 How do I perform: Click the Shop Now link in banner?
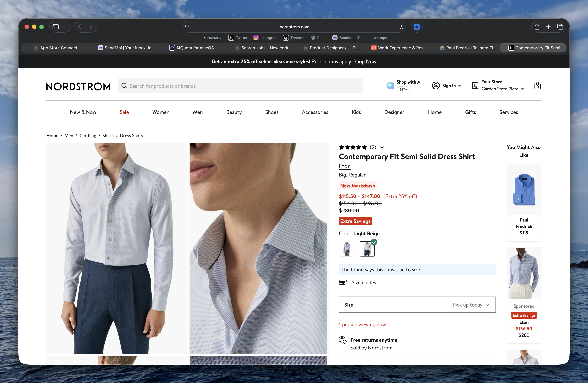[365, 62]
